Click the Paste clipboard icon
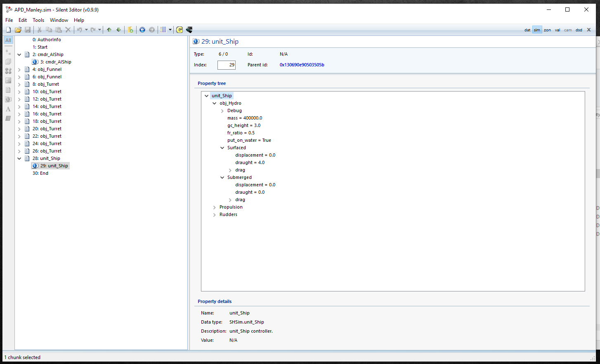 (x=59, y=30)
